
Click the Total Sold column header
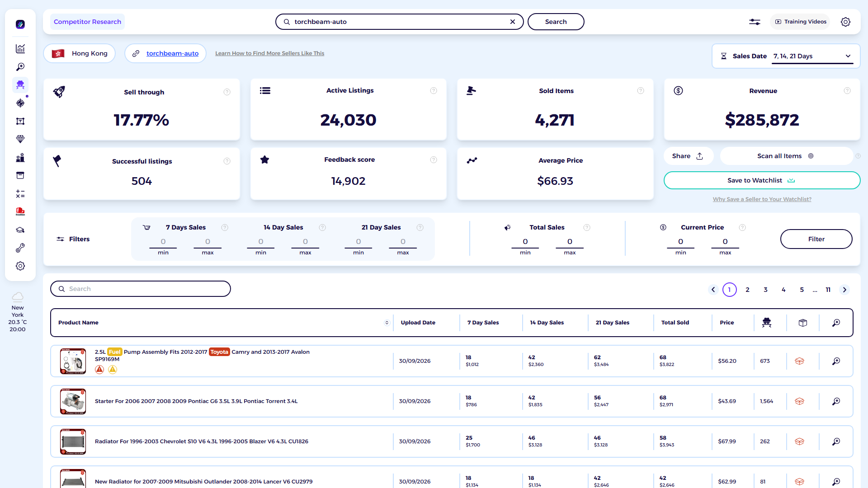[x=675, y=323]
